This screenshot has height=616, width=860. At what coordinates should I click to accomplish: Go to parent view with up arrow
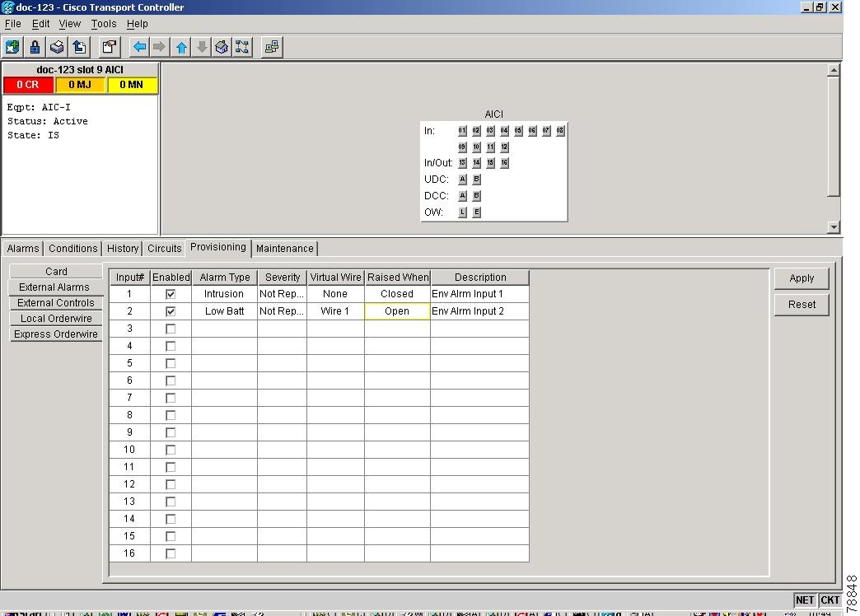[x=181, y=47]
